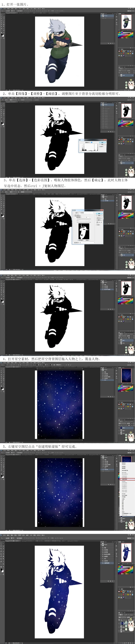135x644 pixels.
Task: Choose 合并可见图层 in the context menu
Action: pos(124,496)
